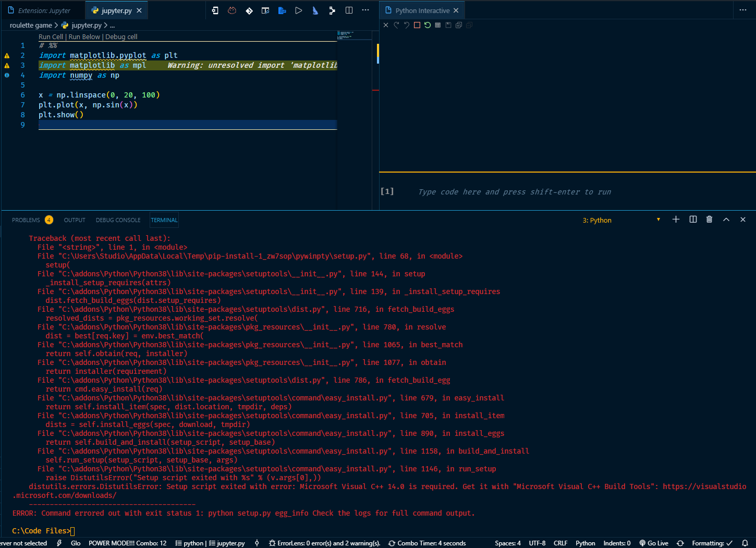The image size is (756, 548).
Task: Open the preview-with-magnifier icon in editor toolbar
Action: [265, 10]
